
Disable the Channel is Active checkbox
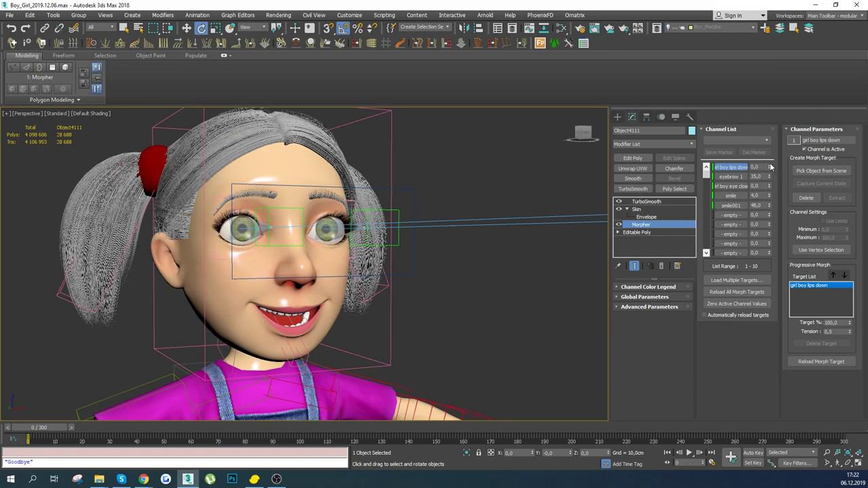click(x=804, y=149)
